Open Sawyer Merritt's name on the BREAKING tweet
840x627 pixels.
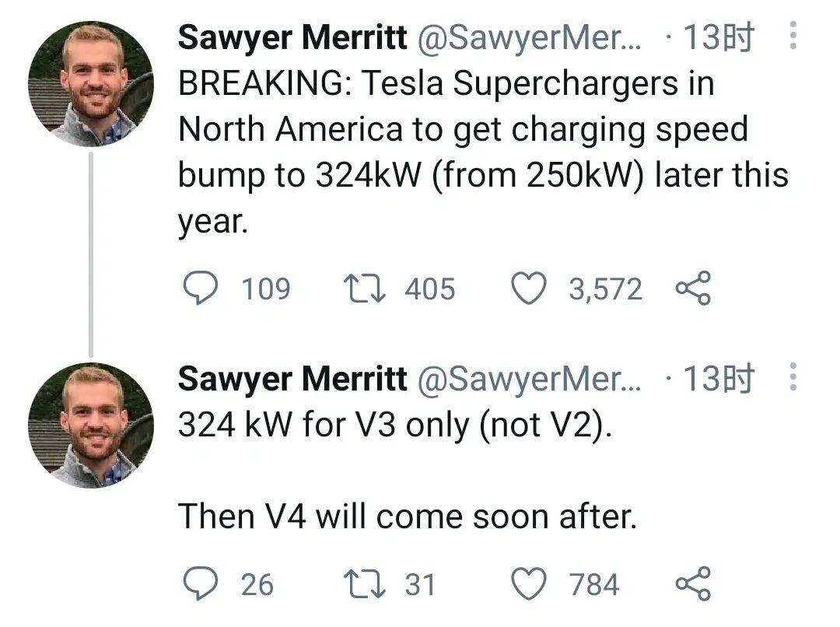tap(292, 37)
